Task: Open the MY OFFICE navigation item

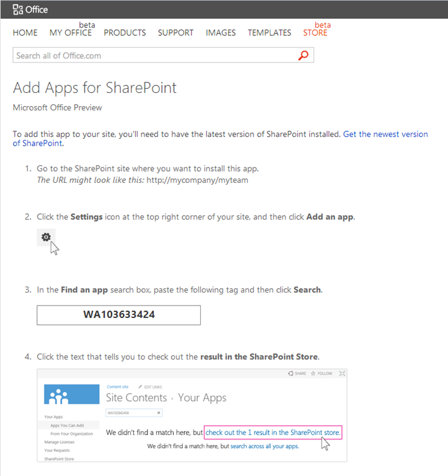Action: point(71,33)
